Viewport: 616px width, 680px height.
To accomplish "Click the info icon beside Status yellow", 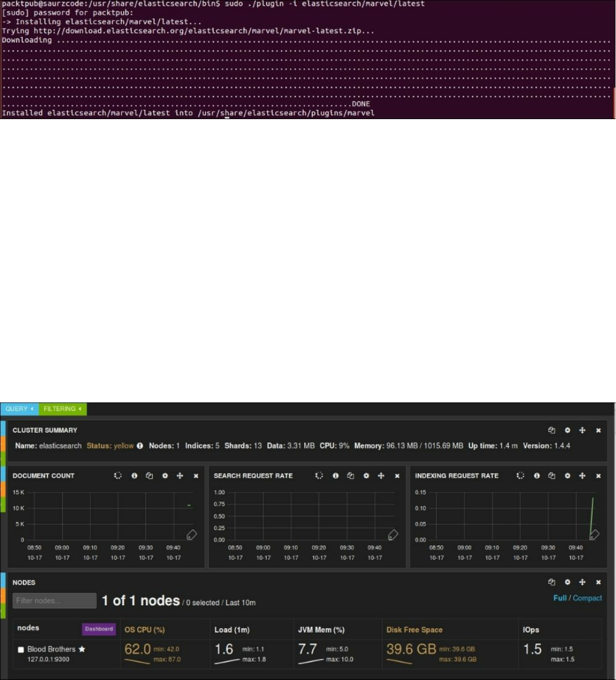I will (140, 446).
